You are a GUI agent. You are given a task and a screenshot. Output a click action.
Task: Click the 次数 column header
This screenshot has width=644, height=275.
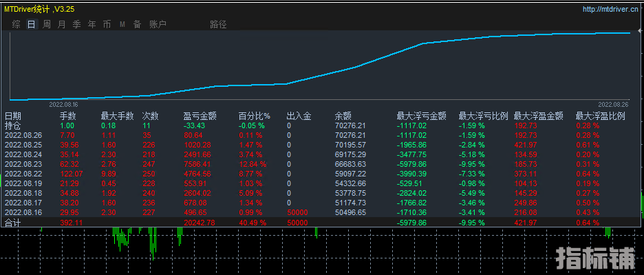pos(150,116)
